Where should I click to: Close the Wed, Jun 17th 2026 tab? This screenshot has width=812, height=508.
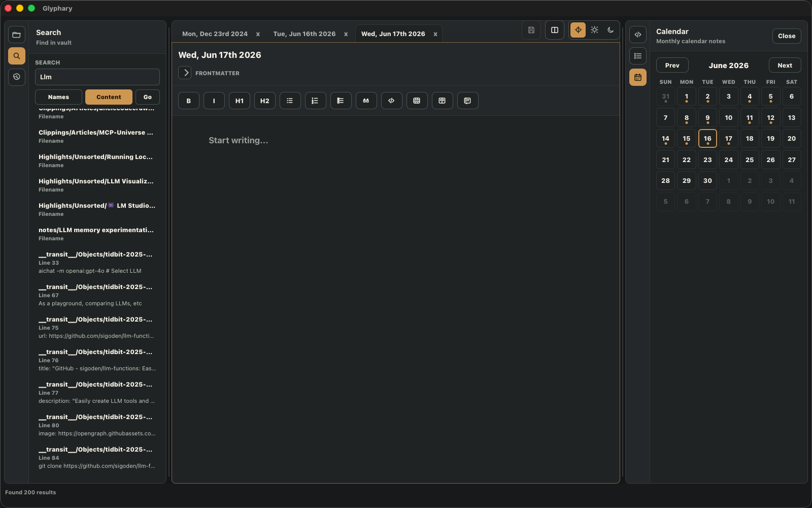point(435,34)
